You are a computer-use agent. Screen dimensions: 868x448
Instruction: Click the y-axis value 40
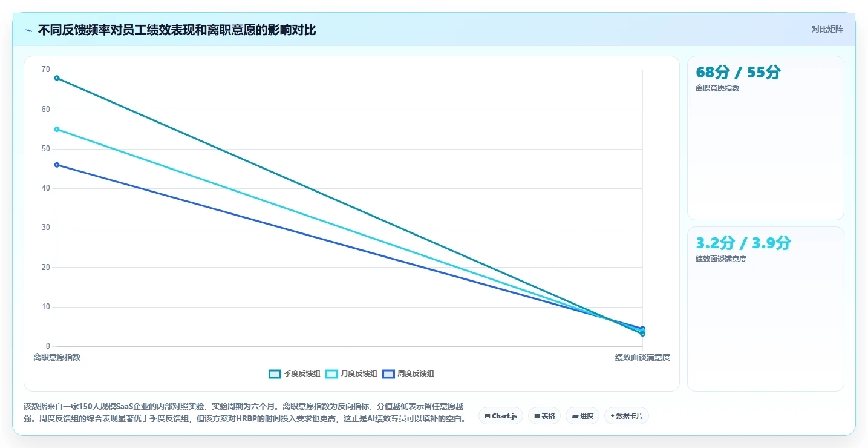[46, 188]
